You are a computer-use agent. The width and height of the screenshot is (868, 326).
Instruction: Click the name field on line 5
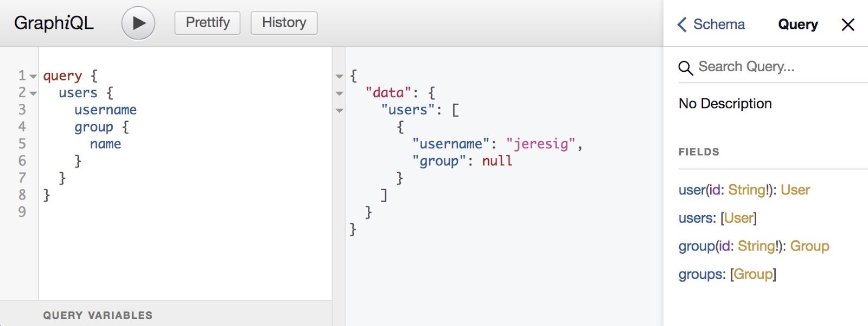point(105,144)
